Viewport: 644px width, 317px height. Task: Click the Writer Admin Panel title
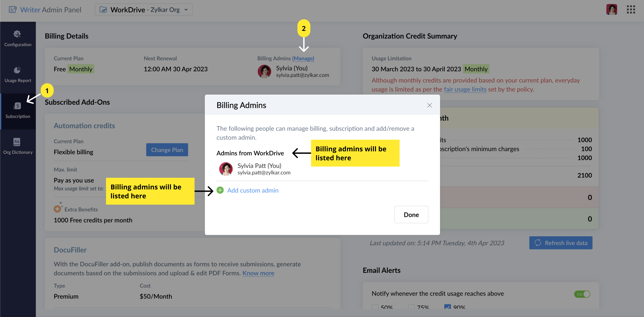pos(51,9)
